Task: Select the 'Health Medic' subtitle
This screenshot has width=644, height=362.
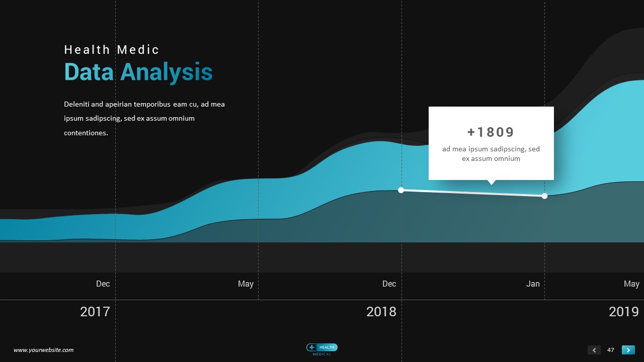Action: [x=112, y=50]
